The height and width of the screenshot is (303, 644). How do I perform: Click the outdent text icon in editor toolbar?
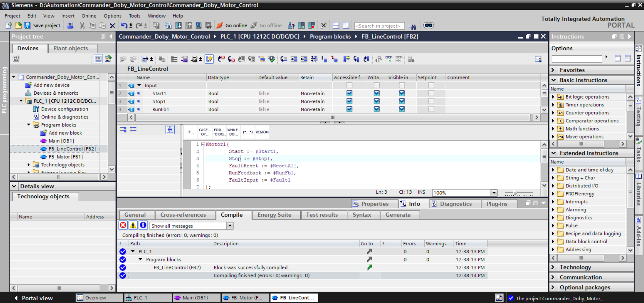tap(304, 59)
